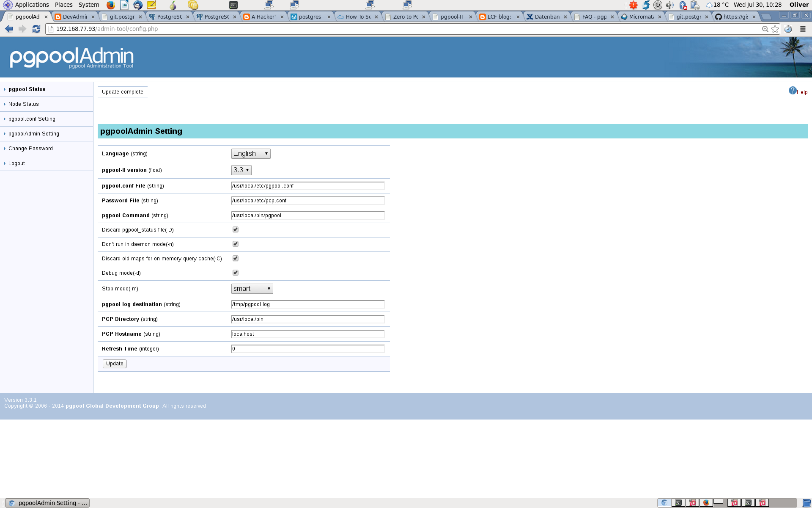Image resolution: width=812 pixels, height=508 pixels.
Task: Click the document launcher icon in top panel
Action: click(124, 5)
